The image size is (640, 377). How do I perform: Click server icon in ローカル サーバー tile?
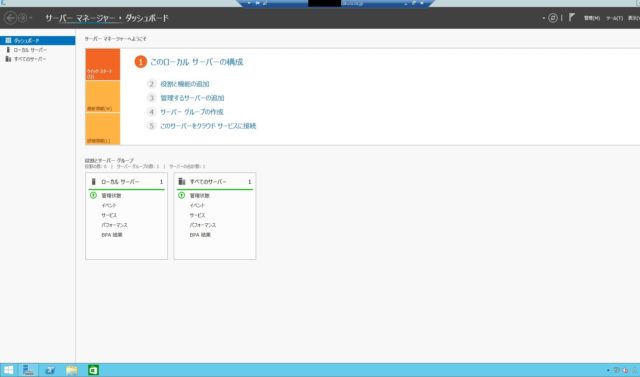[93, 182]
